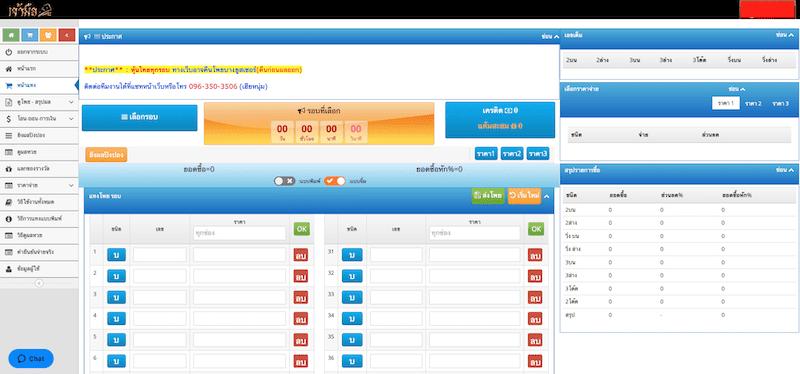
Task: Click the row 1 blue 'บ' type toggle
Action: click(x=116, y=255)
